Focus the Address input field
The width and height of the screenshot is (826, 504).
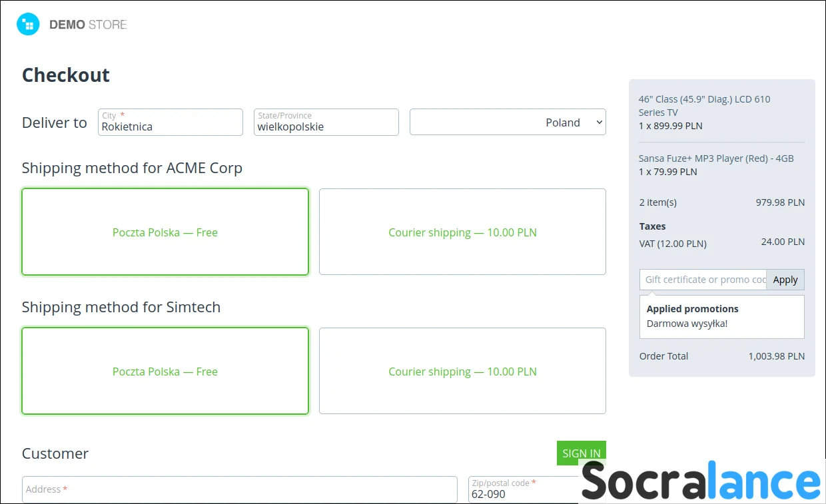(x=240, y=489)
